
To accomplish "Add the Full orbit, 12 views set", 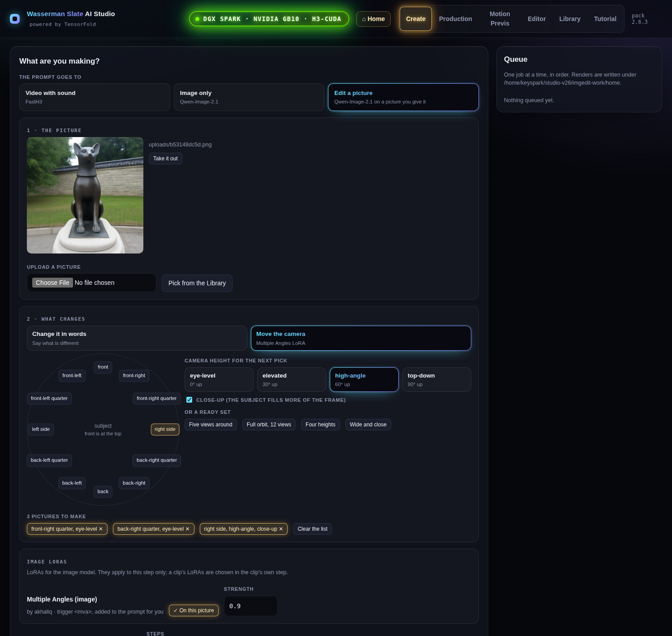I will 269,425.
